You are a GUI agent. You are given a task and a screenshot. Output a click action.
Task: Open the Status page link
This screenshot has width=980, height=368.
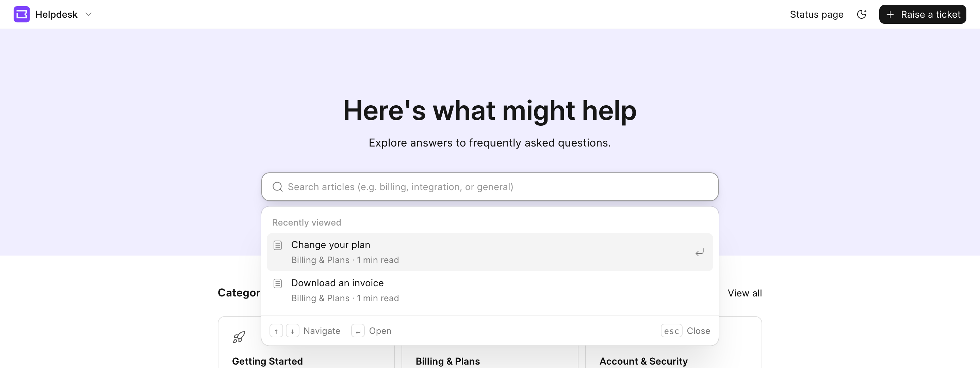point(816,14)
